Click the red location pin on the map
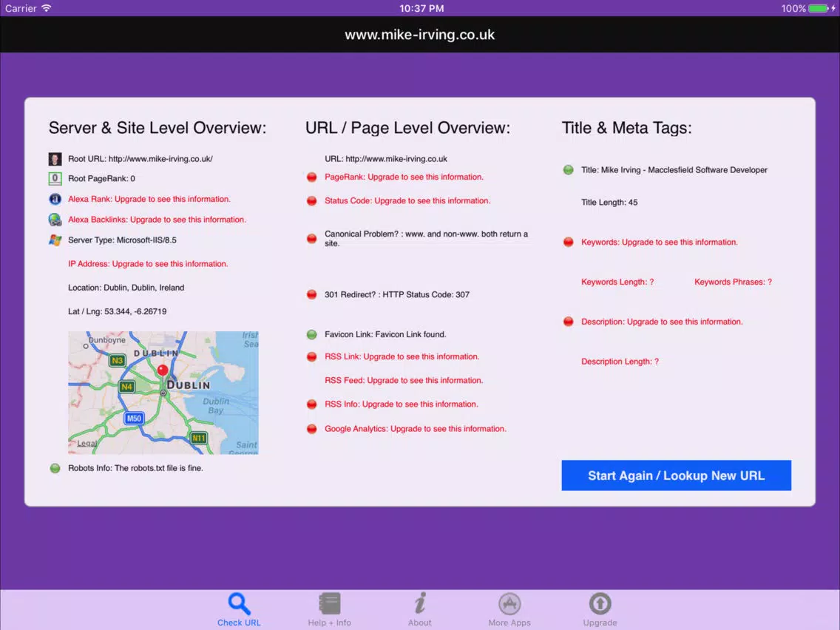 (163, 370)
